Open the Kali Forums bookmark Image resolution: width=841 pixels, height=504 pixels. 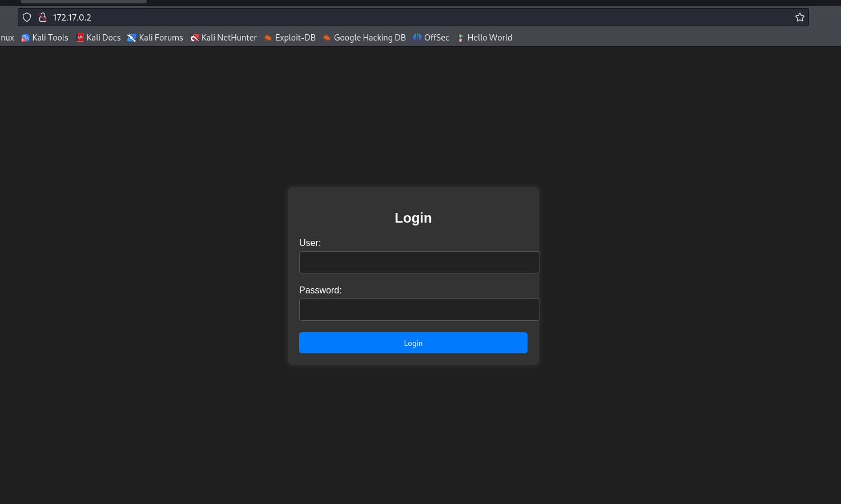[155, 38]
